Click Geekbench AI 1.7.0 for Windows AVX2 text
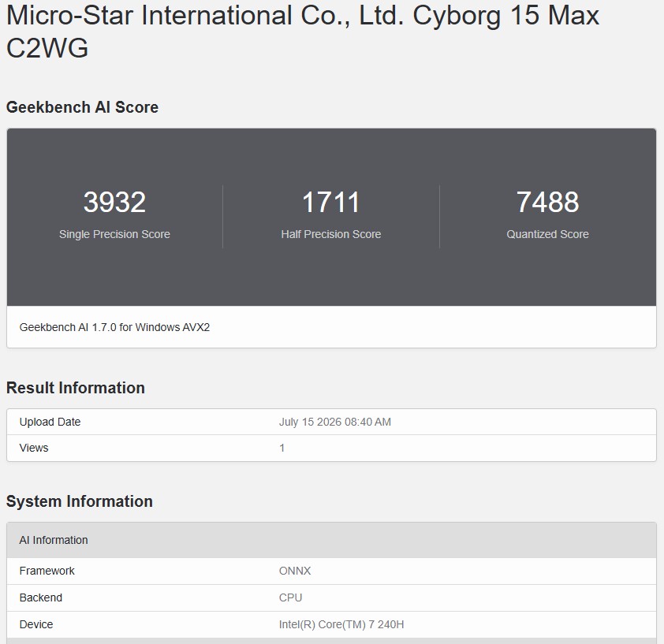The width and height of the screenshot is (664, 644). click(x=114, y=327)
